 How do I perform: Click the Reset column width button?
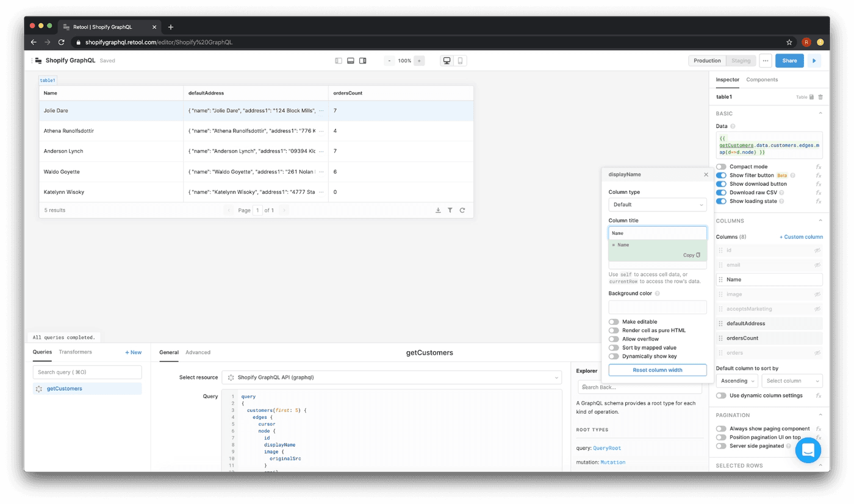pyautogui.click(x=657, y=370)
